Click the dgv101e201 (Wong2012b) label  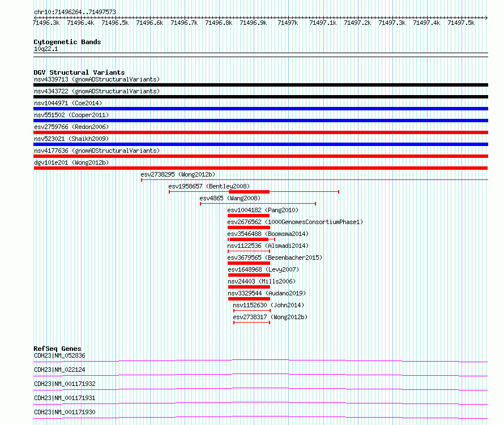pos(71,162)
